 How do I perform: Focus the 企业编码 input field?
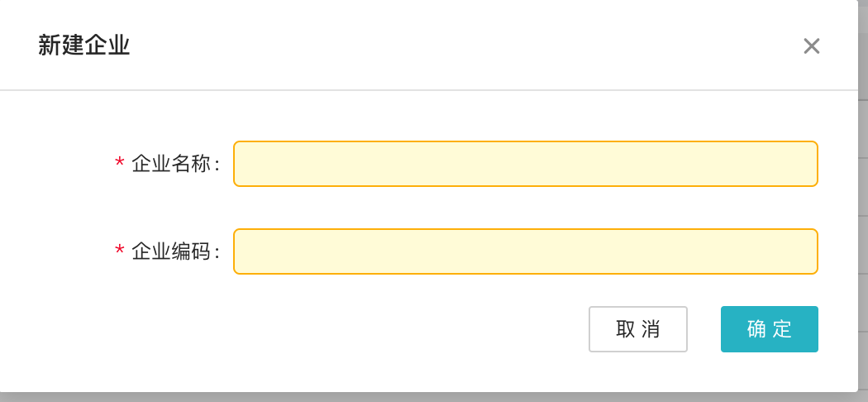tap(525, 251)
